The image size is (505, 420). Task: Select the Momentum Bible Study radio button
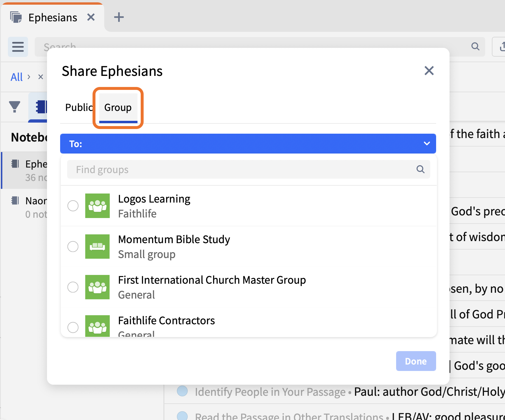[73, 247]
